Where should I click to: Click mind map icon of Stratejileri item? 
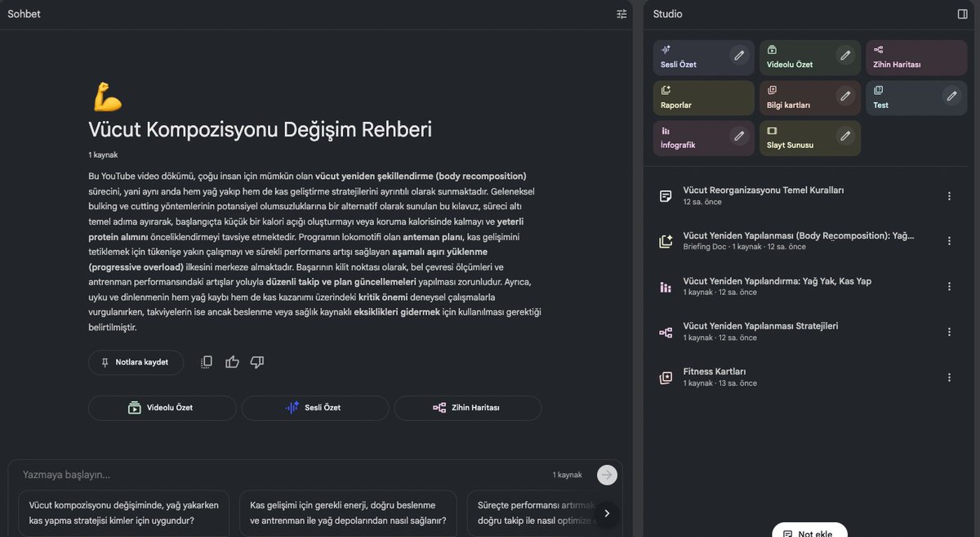click(x=666, y=332)
